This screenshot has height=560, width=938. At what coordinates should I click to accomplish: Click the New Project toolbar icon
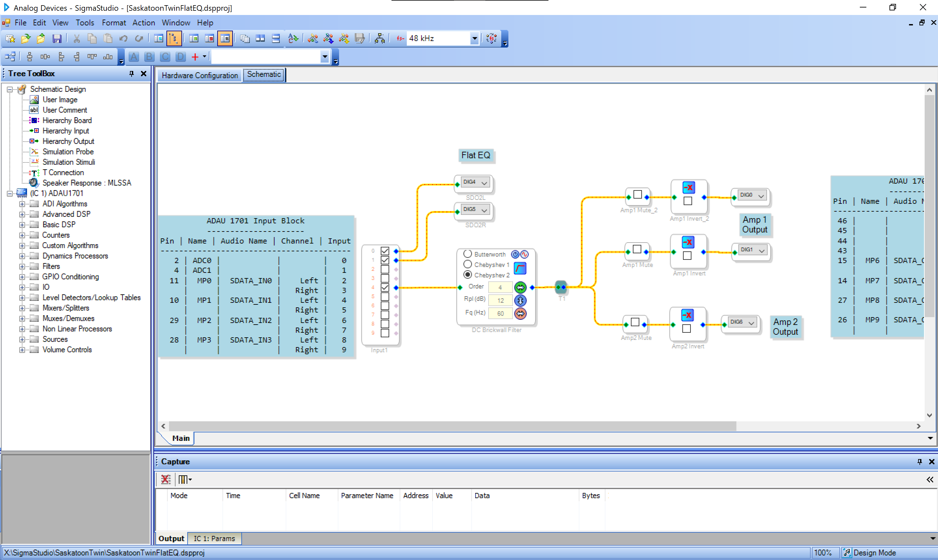coord(10,38)
